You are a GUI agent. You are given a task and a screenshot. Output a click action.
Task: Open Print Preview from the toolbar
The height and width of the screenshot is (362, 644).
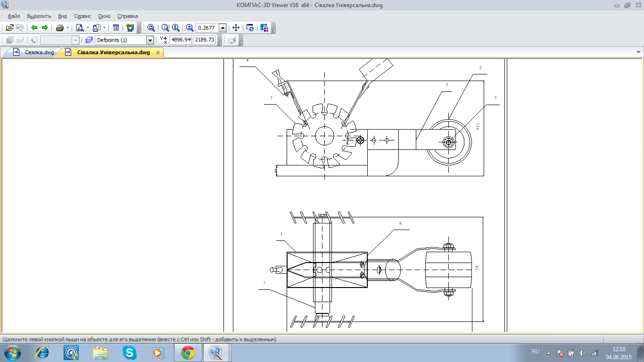(80, 28)
